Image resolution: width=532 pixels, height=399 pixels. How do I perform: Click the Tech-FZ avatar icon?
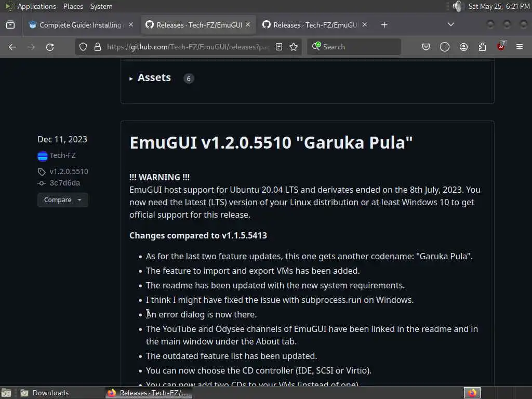pyautogui.click(x=43, y=156)
